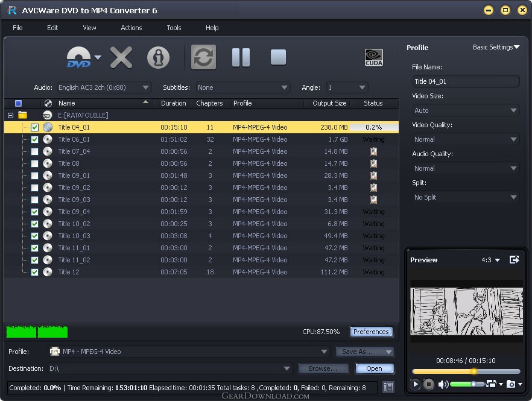Collapse the E:[RATATOUILLE] tree node
The height and width of the screenshot is (401, 532).
(x=10, y=115)
